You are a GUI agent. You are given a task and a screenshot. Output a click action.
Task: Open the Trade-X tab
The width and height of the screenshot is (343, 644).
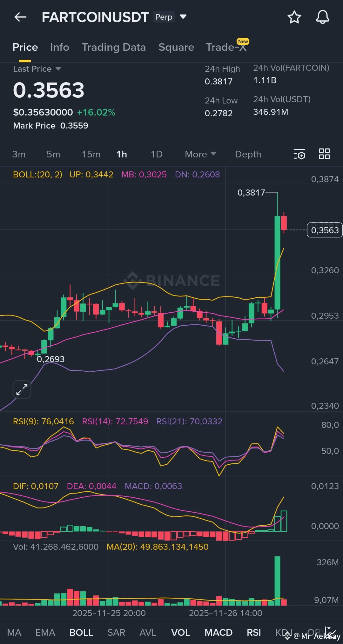[x=226, y=47]
